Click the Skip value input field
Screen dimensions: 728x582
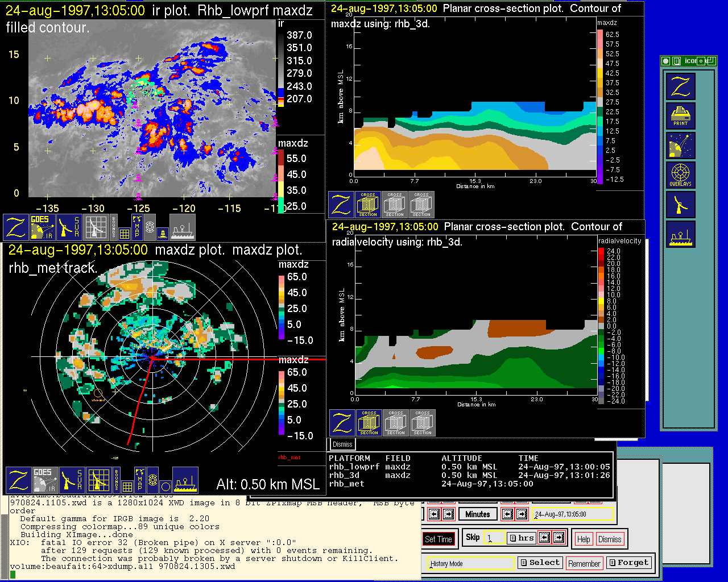[494, 538]
